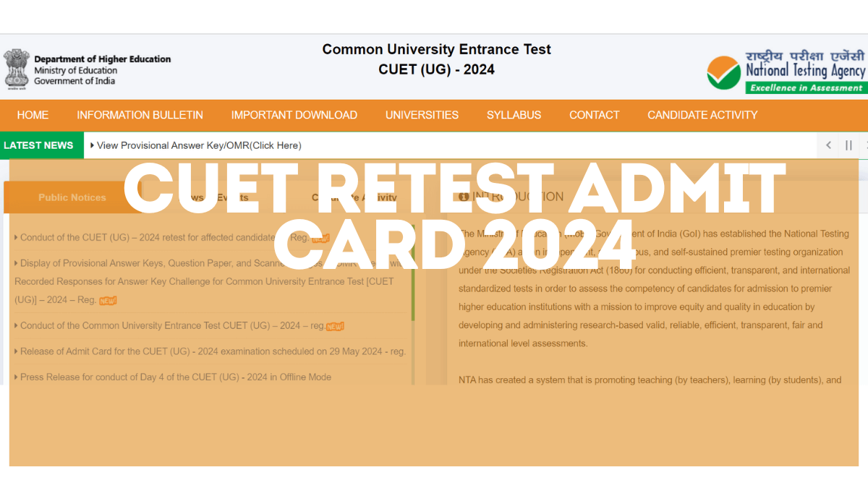Click Excellence in Assessment banner
Viewport: 868px width, 488px height.
[806, 88]
